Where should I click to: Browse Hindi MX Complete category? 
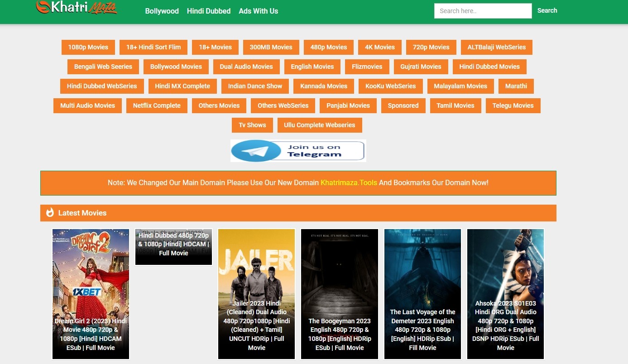coord(182,86)
